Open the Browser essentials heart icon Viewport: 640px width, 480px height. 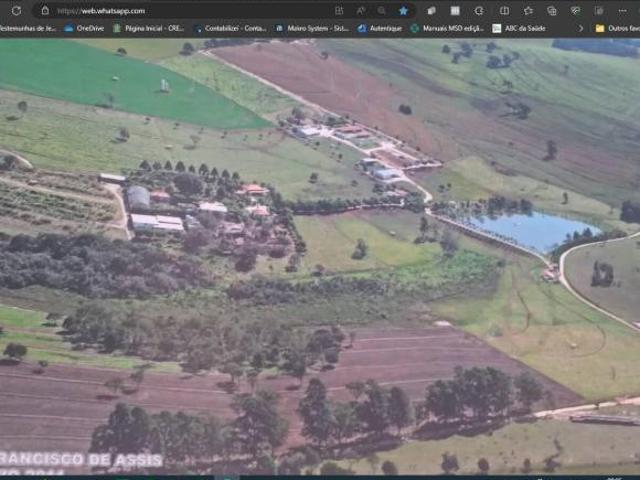[576, 10]
